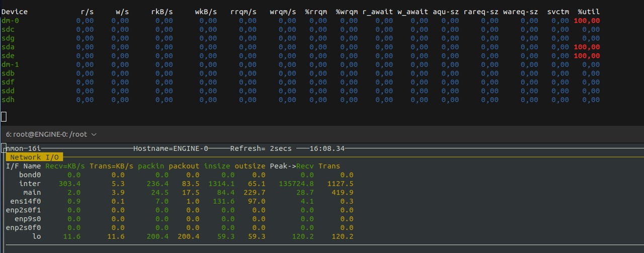Click the %rrqm column header
Viewport: 644px width, 253px height.
316,12
